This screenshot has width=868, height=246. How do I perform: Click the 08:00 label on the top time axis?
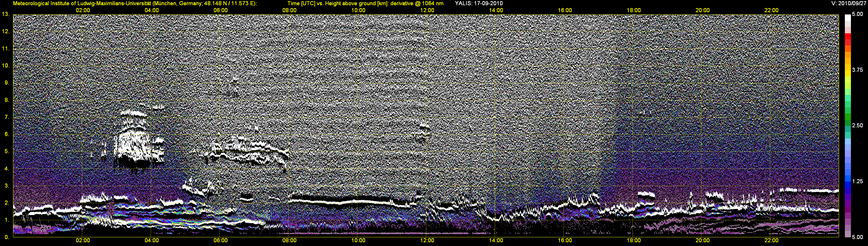289,10
